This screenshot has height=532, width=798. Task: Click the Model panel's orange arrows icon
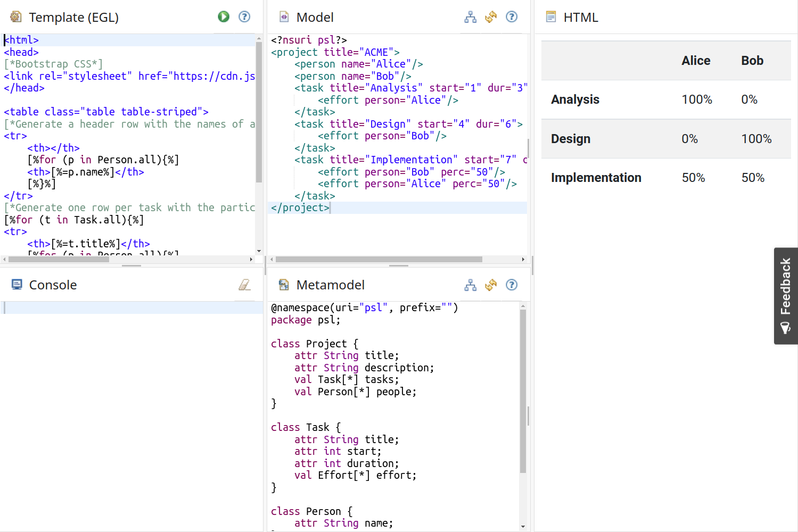[x=491, y=17]
